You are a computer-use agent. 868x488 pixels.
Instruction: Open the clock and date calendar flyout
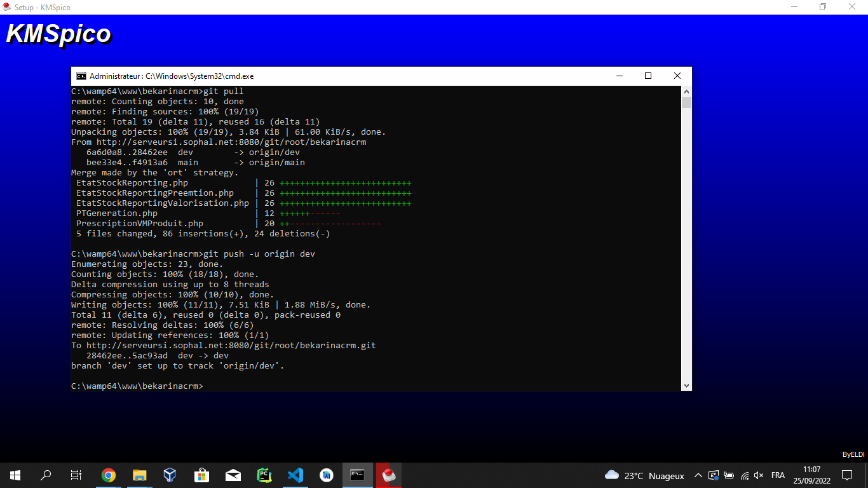[x=811, y=475]
